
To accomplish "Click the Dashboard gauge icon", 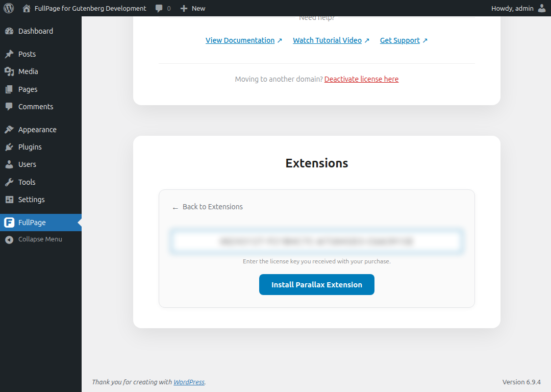I will (9, 31).
